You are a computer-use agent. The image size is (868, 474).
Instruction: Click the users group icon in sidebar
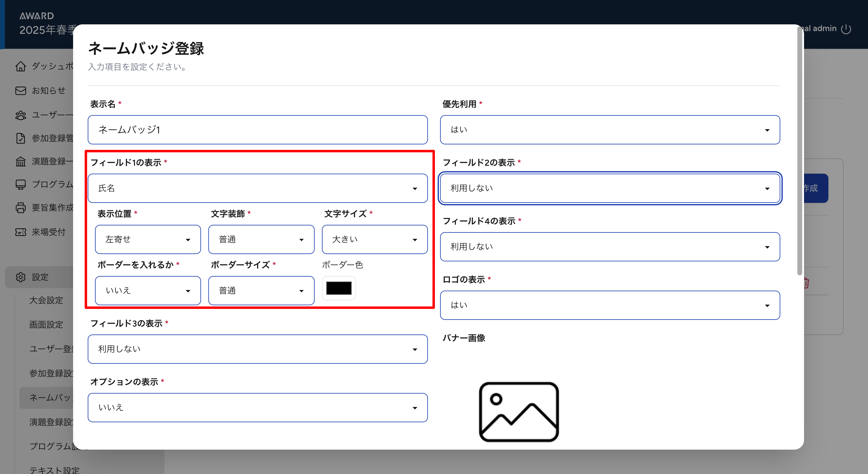click(x=20, y=115)
